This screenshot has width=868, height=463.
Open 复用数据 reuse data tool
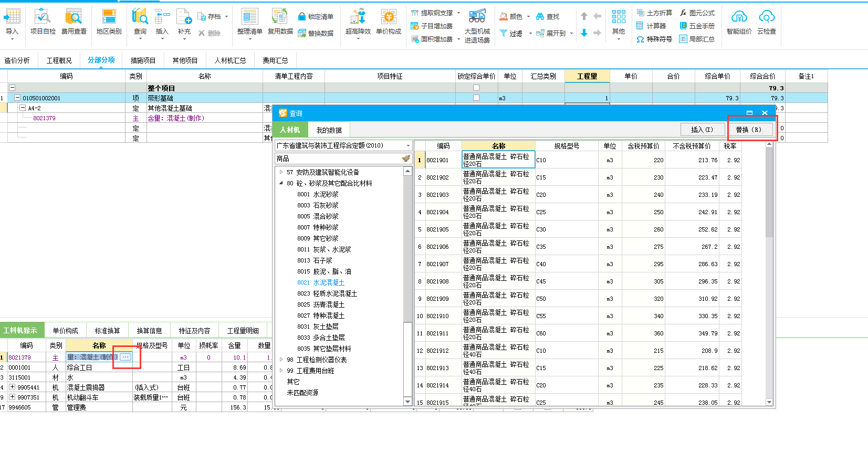pos(280,22)
